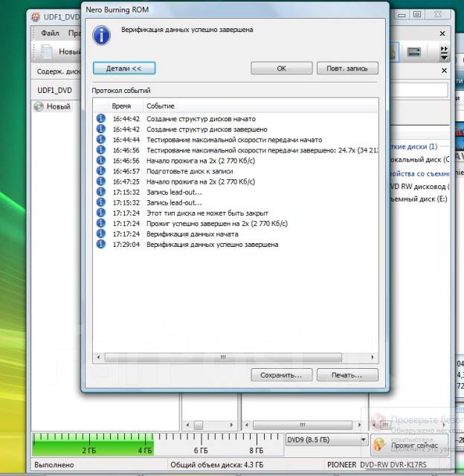Select the 17:29:04 Верификация данных успешно завершена row
This screenshot has width=464, height=476.
(236, 245)
